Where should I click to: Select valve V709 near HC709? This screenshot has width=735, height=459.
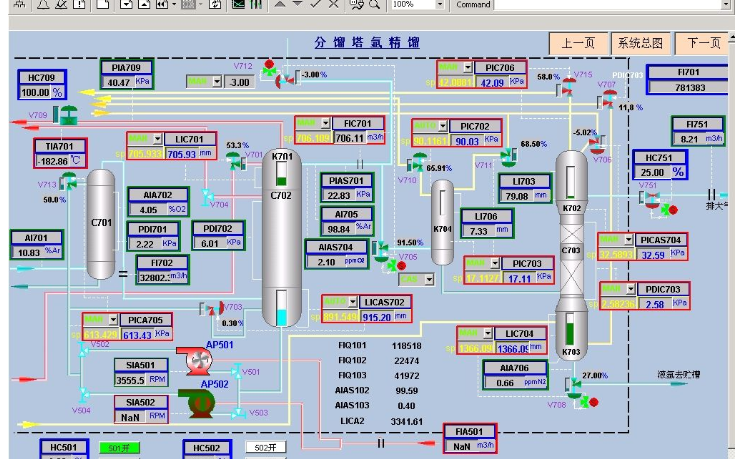69,115
